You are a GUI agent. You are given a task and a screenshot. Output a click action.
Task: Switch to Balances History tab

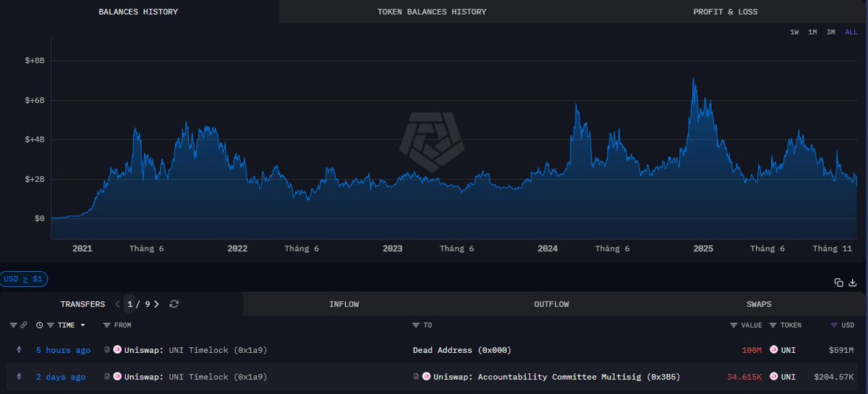pyautogui.click(x=138, y=12)
